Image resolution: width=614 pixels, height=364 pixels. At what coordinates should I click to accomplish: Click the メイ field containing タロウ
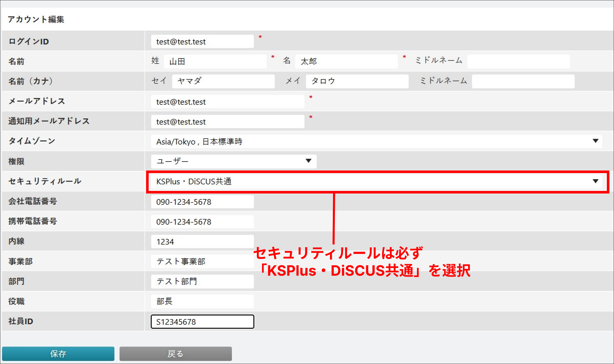[357, 81]
